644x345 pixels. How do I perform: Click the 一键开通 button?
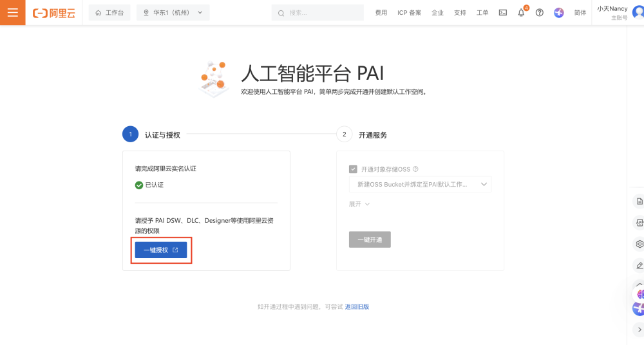pos(370,239)
